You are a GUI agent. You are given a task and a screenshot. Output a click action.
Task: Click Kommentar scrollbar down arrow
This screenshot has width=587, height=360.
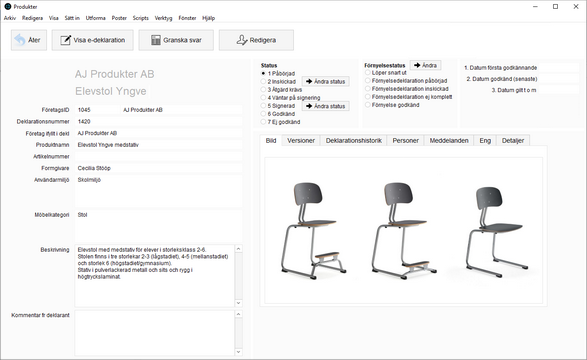point(238,351)
